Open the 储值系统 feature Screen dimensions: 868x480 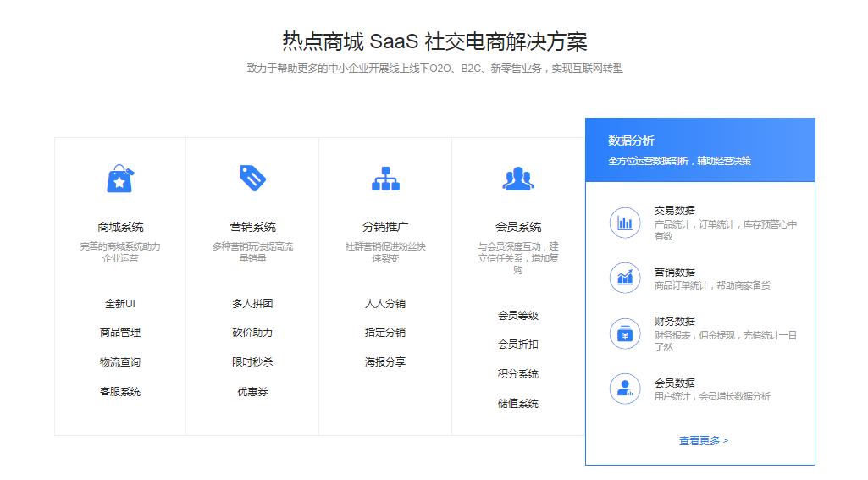click(x=518, y=404)
